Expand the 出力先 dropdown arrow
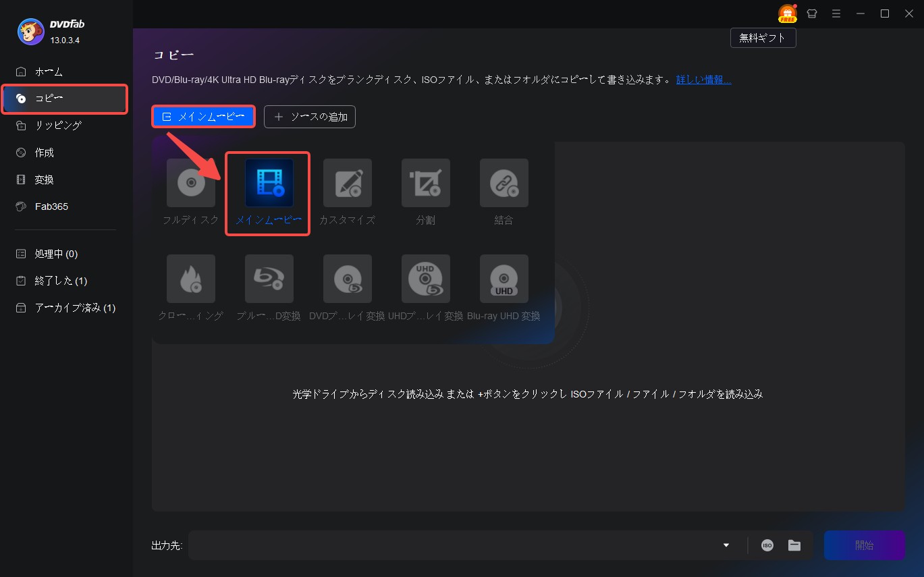Viewport: 924px width, 577px height. pos(726,545)
